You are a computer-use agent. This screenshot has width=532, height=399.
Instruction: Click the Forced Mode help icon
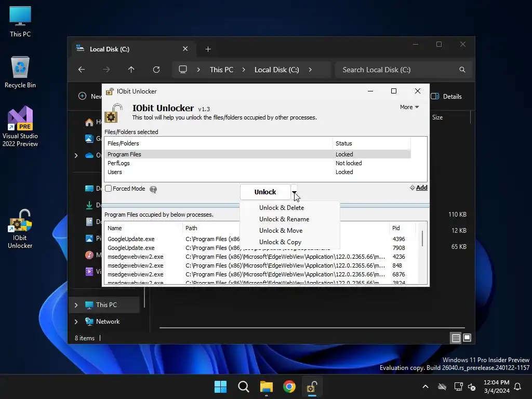coord(153,189)
